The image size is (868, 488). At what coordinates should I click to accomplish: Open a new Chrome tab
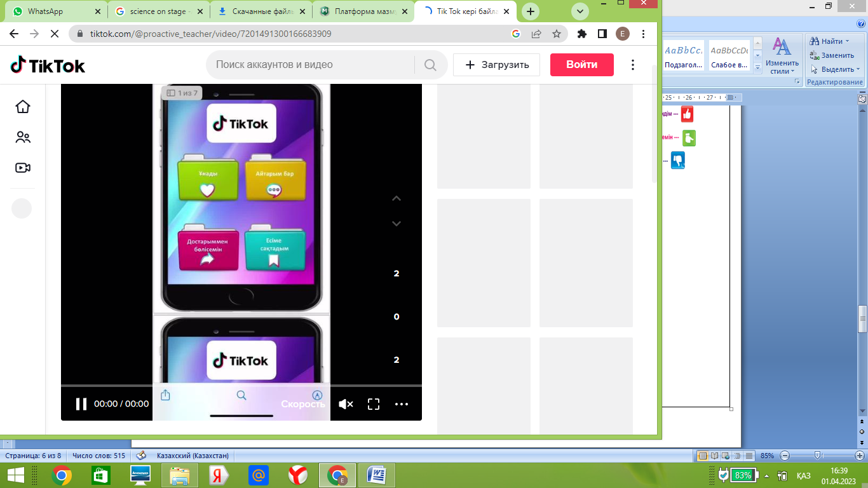[531, 11]
